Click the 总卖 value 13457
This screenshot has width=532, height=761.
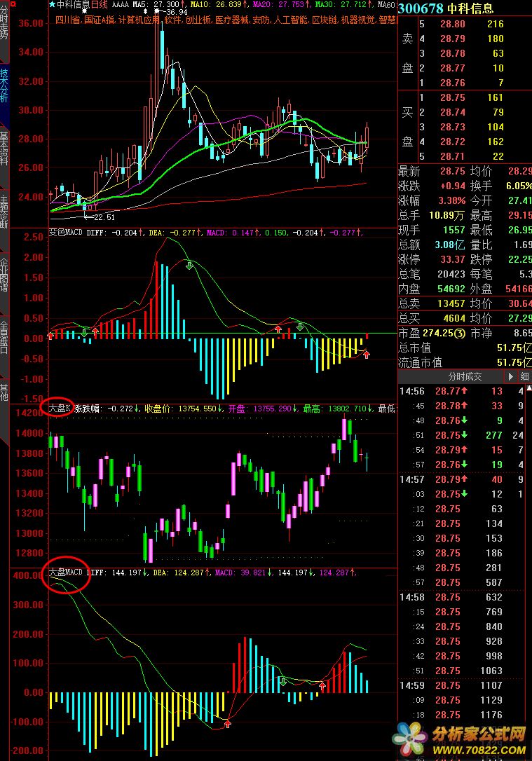point(451,303)
